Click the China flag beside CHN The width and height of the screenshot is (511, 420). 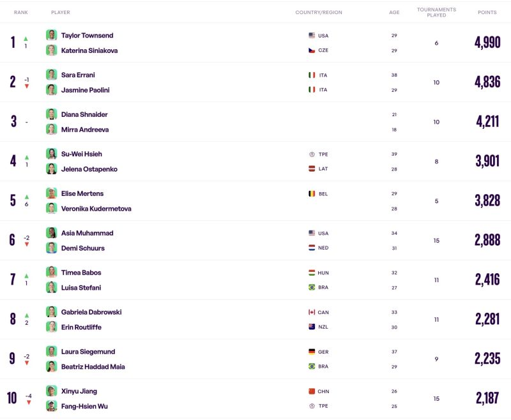click(x=312, y=391)
